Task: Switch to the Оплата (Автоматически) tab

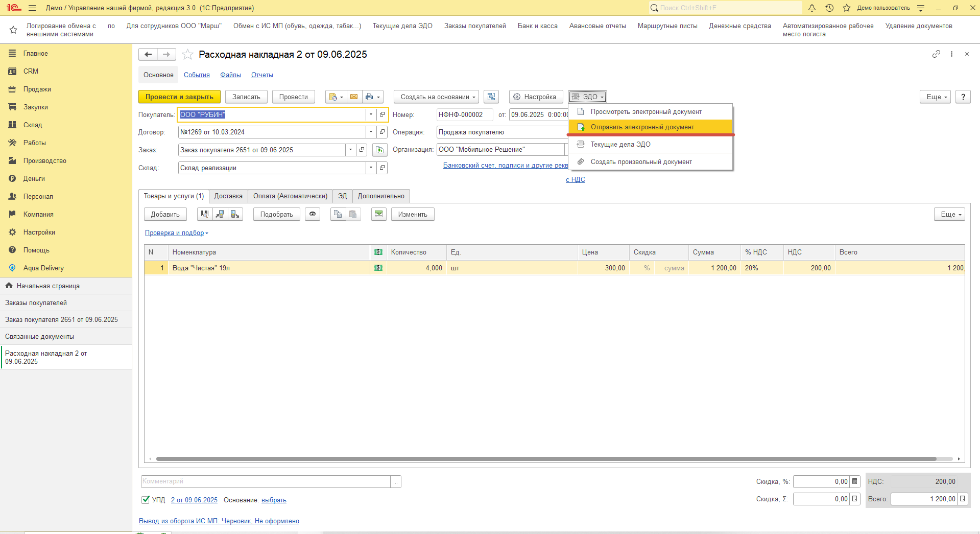Action: tap(290, 196)
